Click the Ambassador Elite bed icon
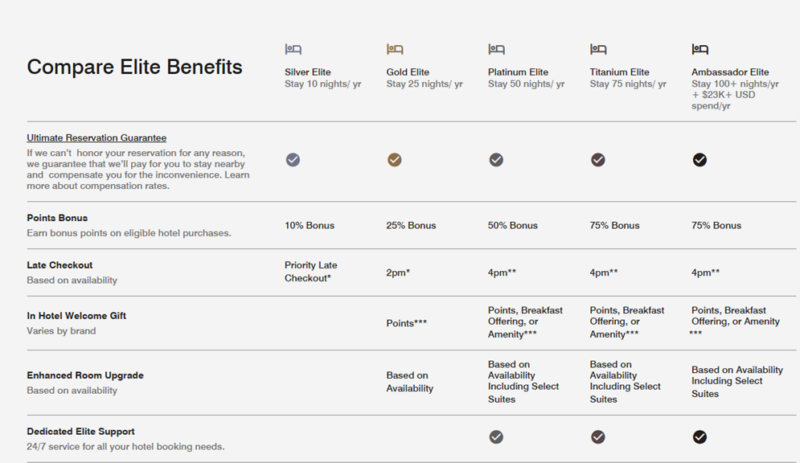The height and width of the screenshot is (463, 800). (700, 50)
